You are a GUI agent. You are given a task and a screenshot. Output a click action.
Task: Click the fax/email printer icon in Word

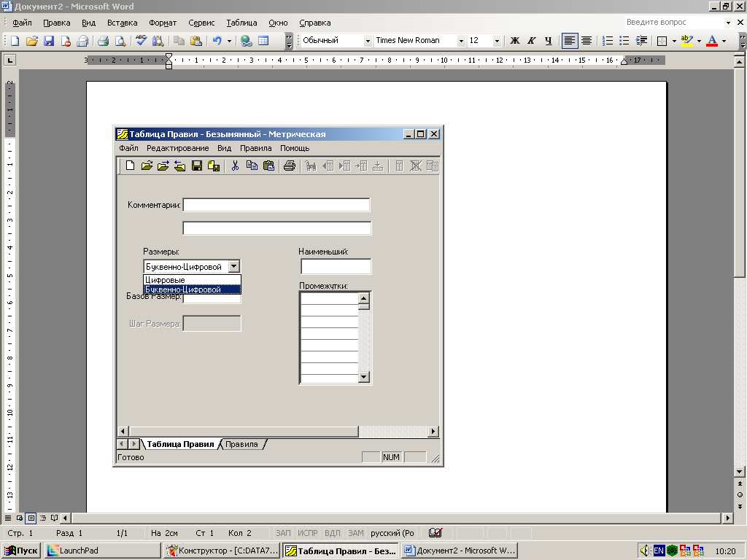tap(82, 41)
